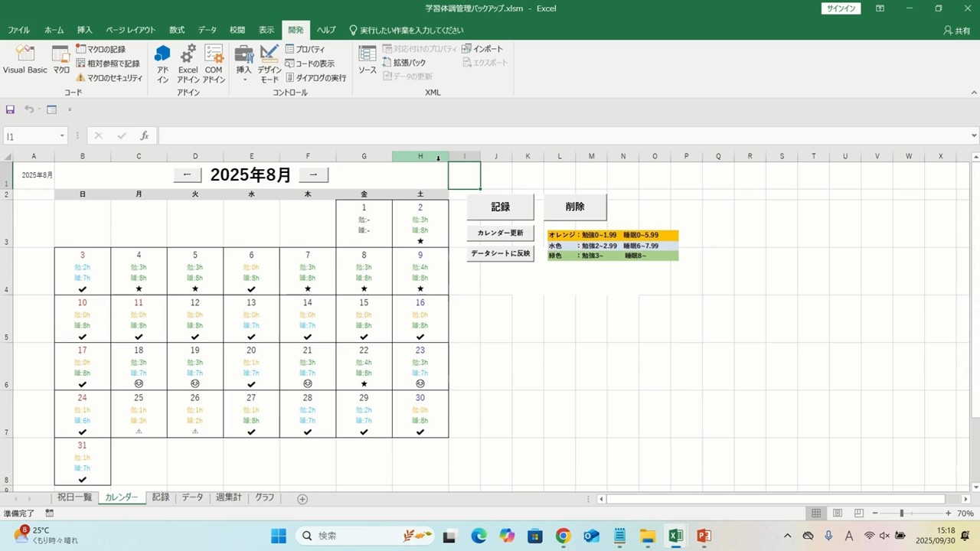Click the save icon in quick access toolbar
The height and width of the screenshot is (551, 980).
[x=11, y=109]
